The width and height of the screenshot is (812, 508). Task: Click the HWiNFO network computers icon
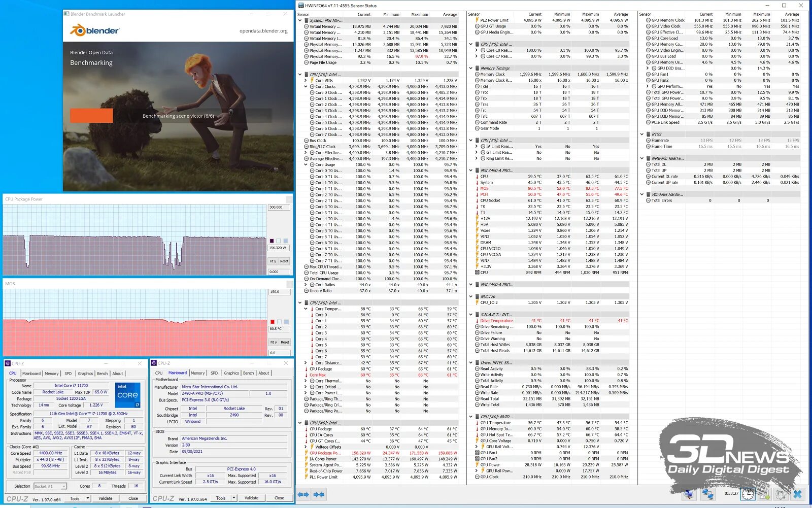tap(708, 494)
